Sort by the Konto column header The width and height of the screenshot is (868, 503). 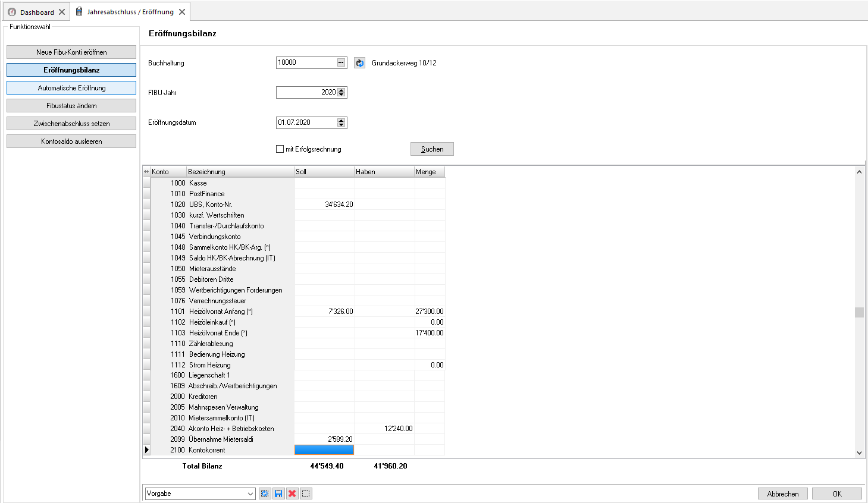tap(168, 172)
